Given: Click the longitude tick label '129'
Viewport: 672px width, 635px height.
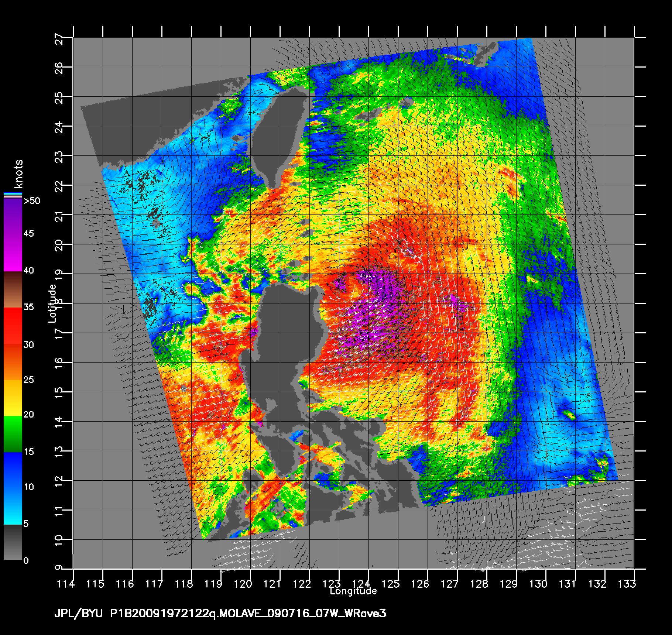Looking at the screenshot, I should [508, 584].
